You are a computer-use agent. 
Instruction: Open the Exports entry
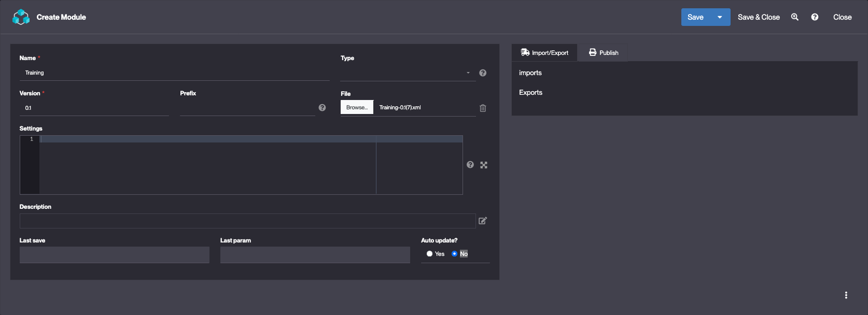[530, 93]
